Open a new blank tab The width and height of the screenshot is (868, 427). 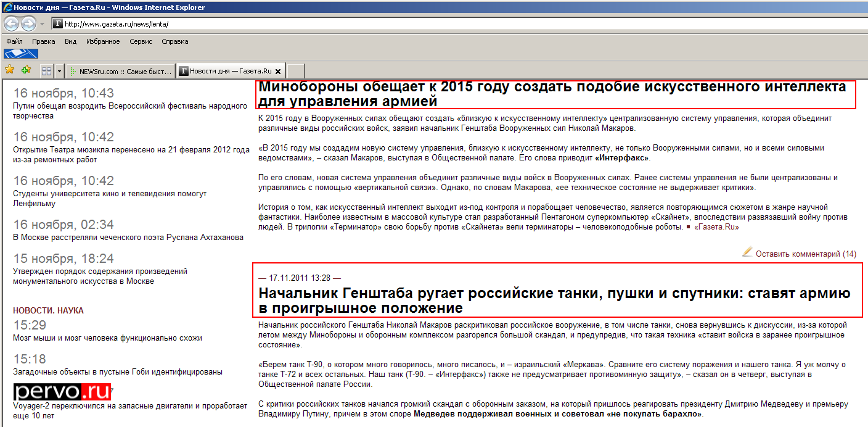[x=296, y=71]
